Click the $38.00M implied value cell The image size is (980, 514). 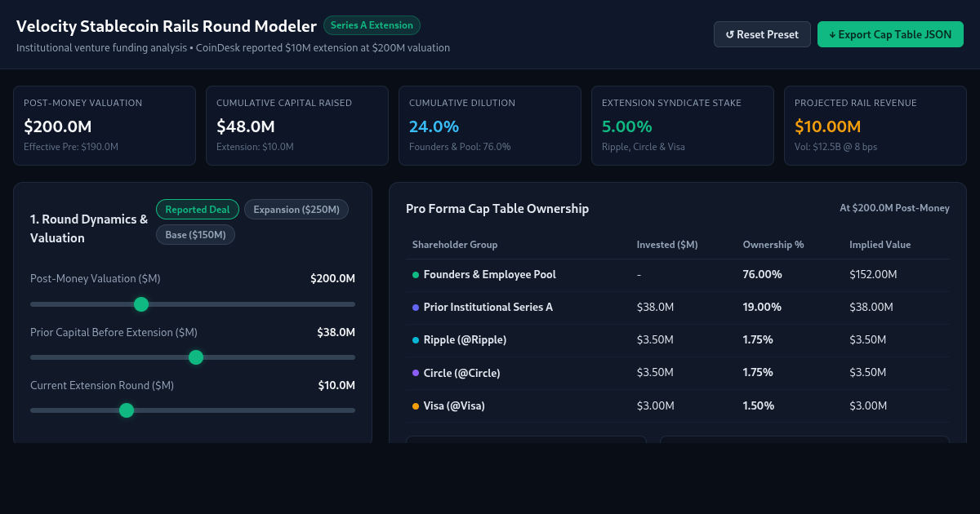coord(871,308)
